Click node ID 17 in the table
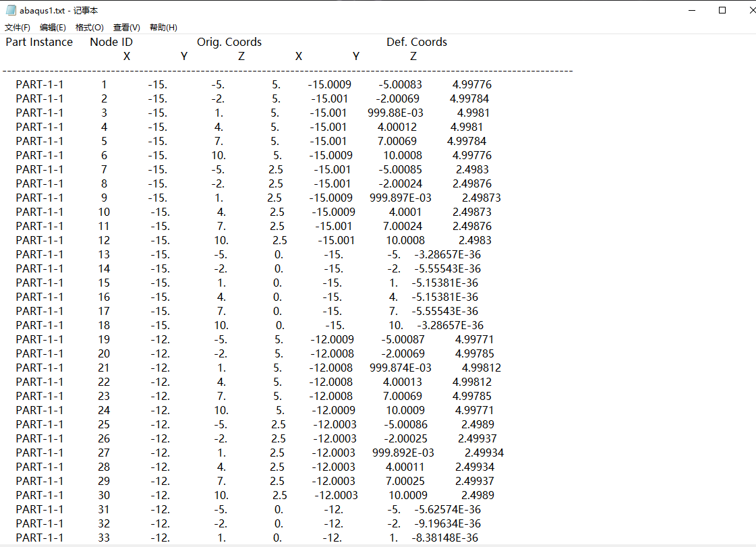The image size is (756, 547). point(104,311)
